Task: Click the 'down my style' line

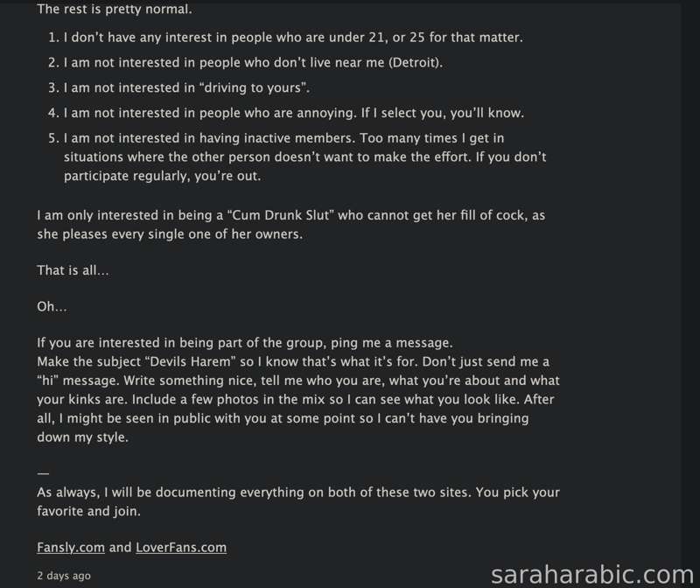Action: [82, 437]
